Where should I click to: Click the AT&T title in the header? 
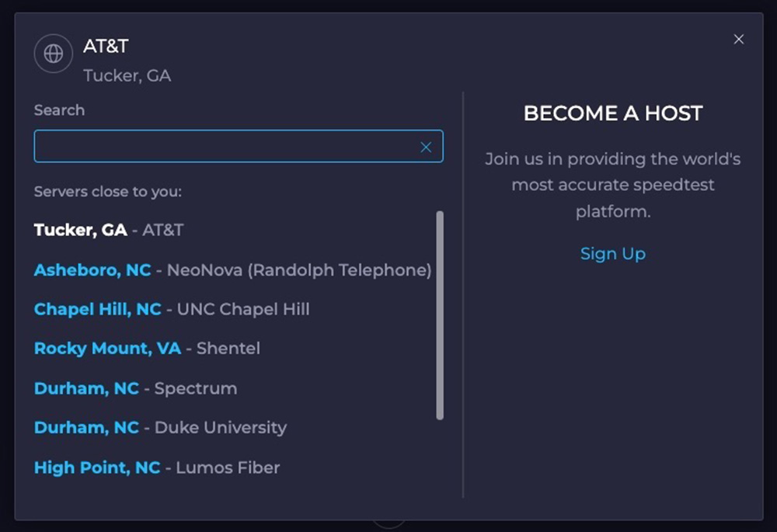coord(106,47)
